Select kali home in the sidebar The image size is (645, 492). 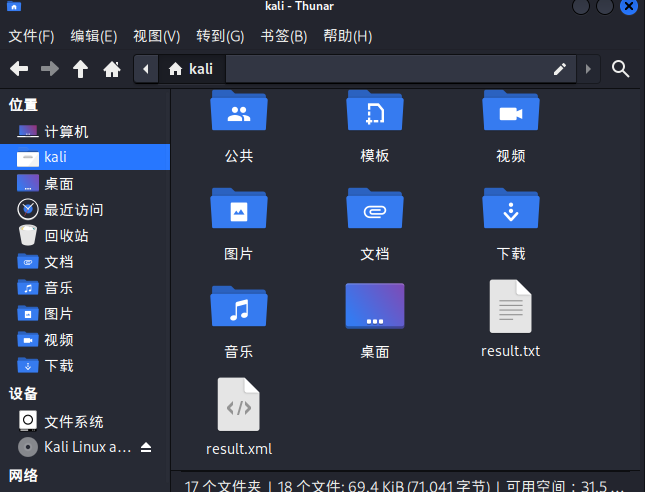85,157
